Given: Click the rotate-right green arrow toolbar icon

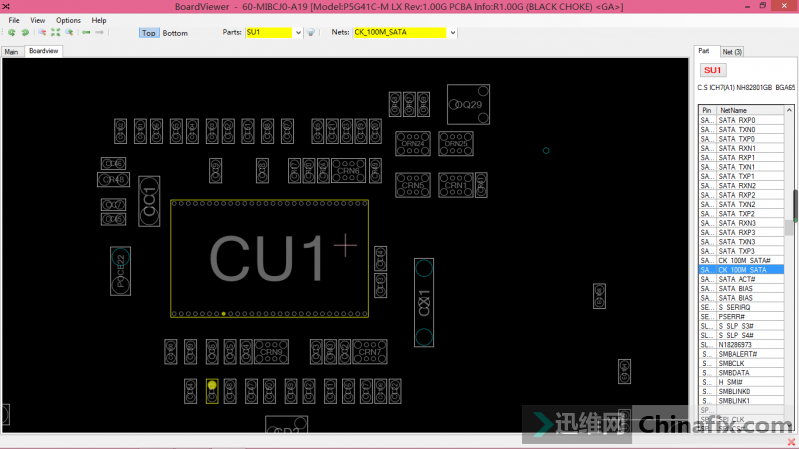Looking at the screenshot, I should (24, 33).
